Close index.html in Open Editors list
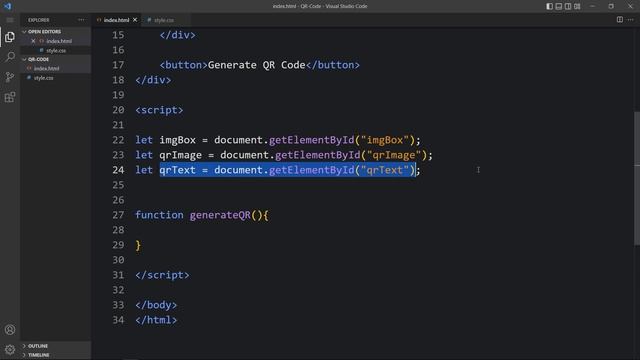Viewport: 640px width, 360px height. (x=33, y=41)
